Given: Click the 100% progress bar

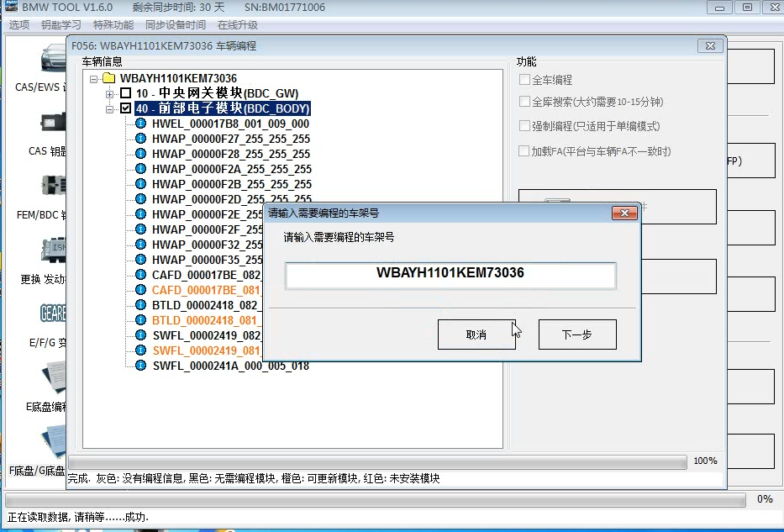Looking at the screenshot, I should (378, 461).
